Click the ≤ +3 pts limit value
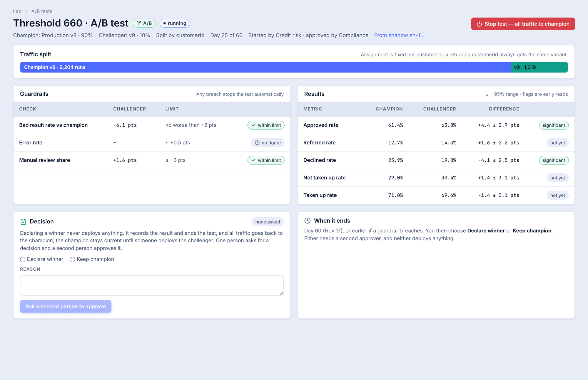This screenshot has height=380, width=588. click(176, 160)
